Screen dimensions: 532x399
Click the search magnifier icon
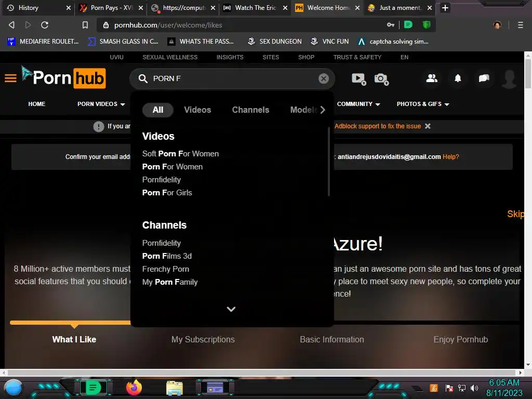click(143, 79)
